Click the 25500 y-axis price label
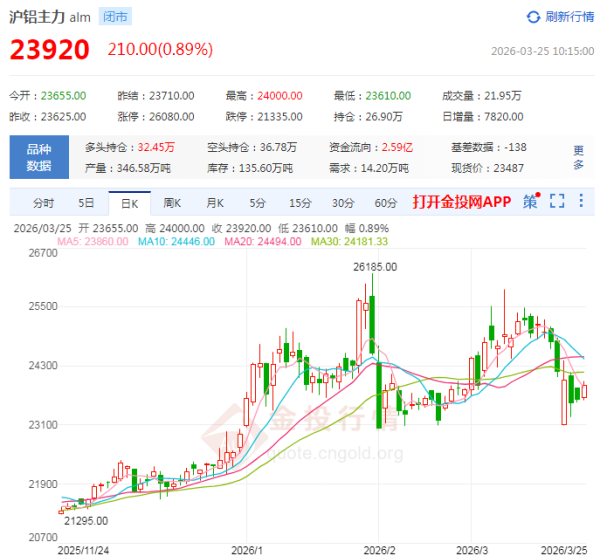The height and width of the screenshot is (556, 600). pos(43,306)
